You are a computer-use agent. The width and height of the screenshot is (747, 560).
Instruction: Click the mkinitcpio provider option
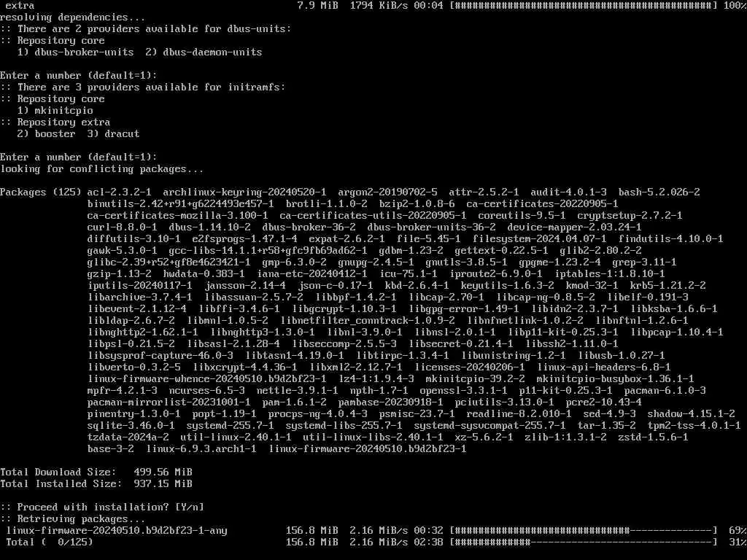point(55,111)
